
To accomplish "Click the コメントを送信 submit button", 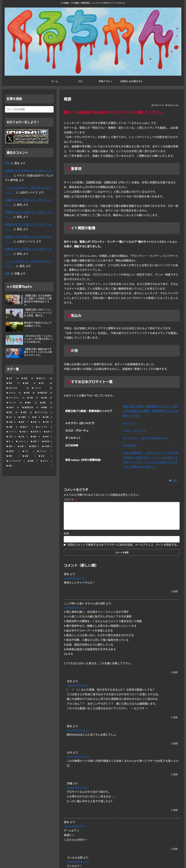I will (122, 552).
